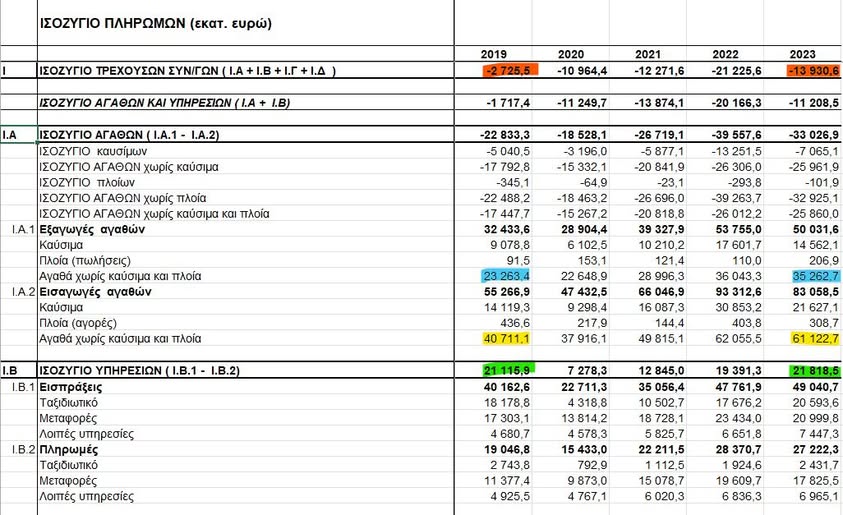Select the 2021 column header
The height and width of the screenshot is (515, 843).
click(651, 54)
